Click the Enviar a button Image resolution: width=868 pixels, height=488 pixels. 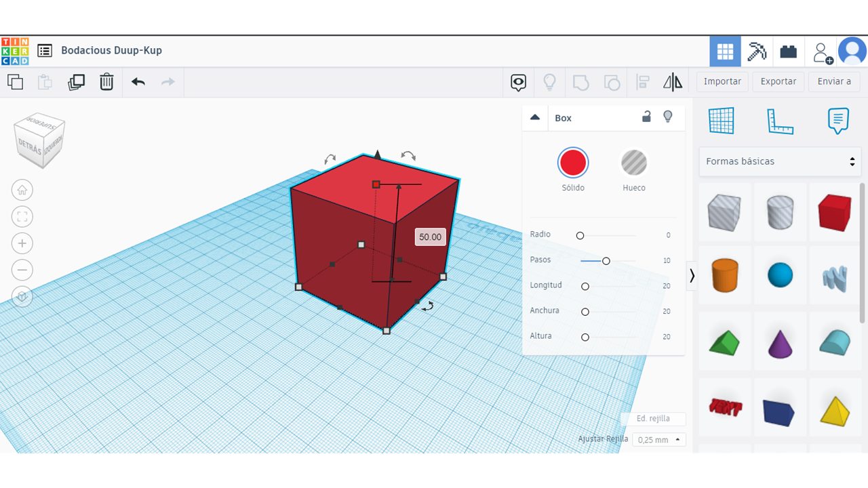point(834,81)
